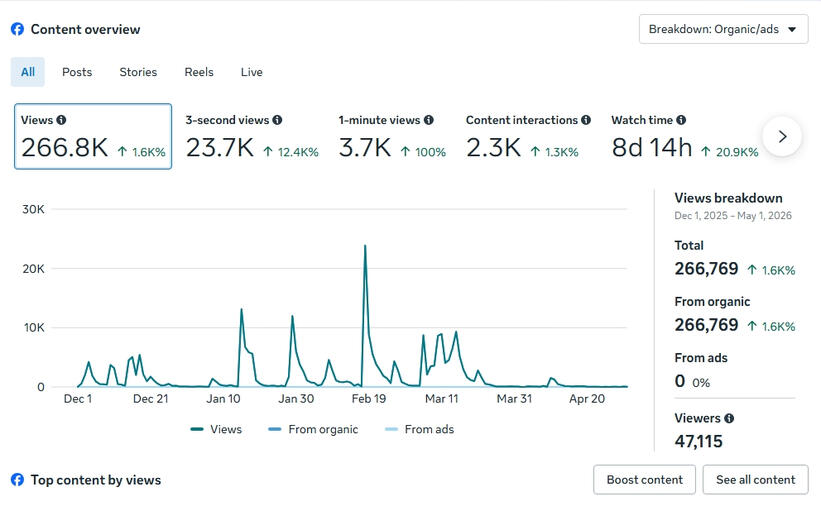Show more metrics with the right chevron

tap(782, 137)
